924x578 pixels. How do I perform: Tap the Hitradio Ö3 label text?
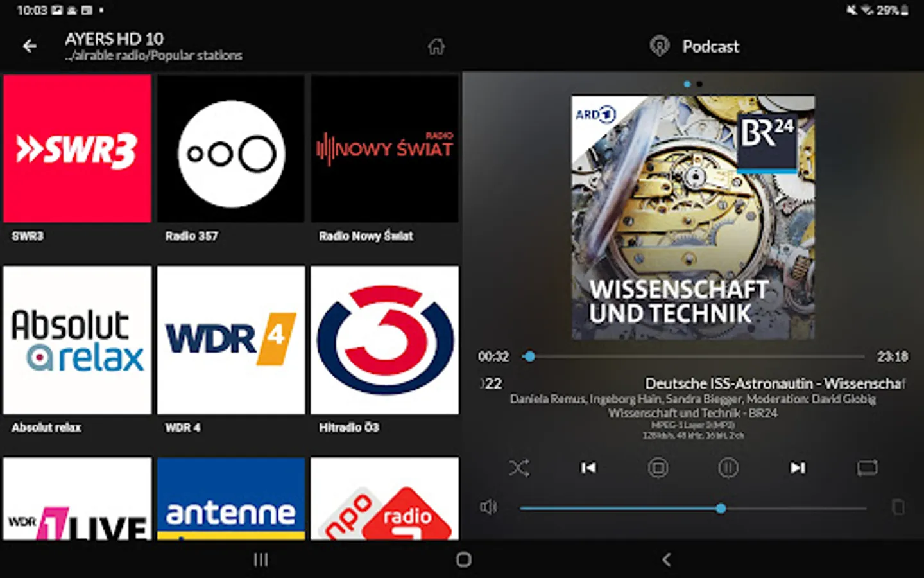(x=349, y=428)
